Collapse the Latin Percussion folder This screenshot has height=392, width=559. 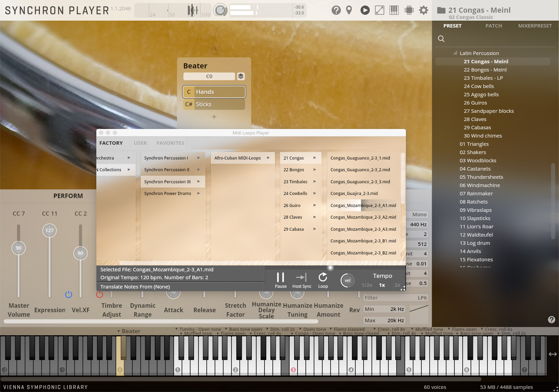(x=455, y=53)
